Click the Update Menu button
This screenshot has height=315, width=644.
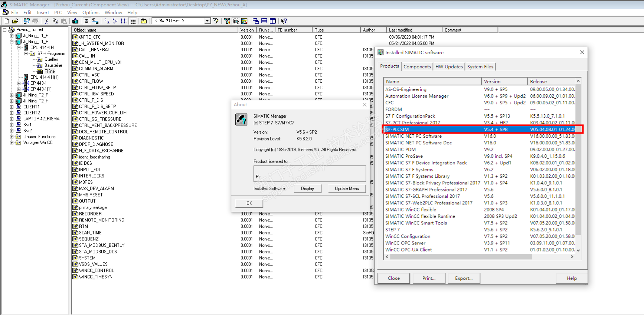[x=347, y=188]
